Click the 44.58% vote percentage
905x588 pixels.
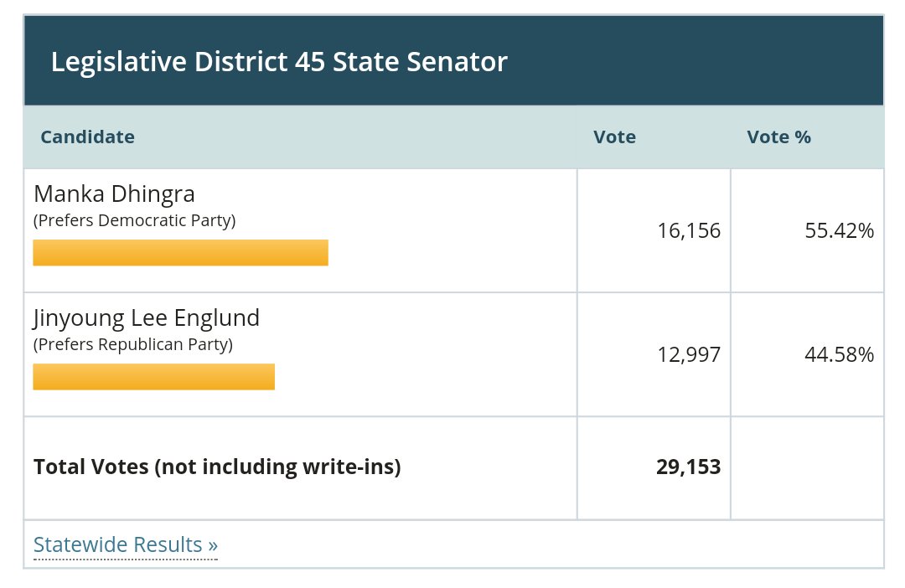839,354
